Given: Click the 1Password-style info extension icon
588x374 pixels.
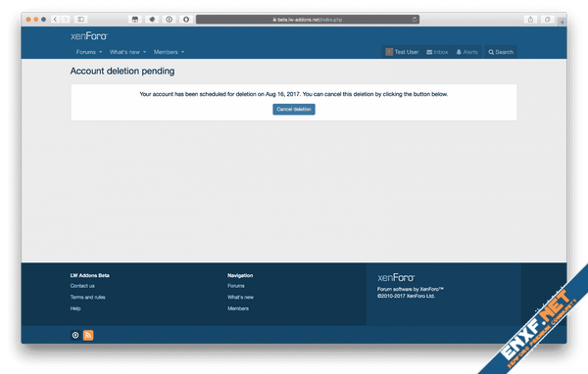Looking at the screenshot, I should pos(170,20).
